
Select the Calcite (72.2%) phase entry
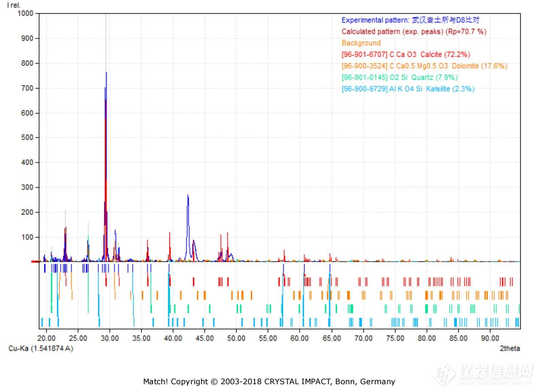406,54
